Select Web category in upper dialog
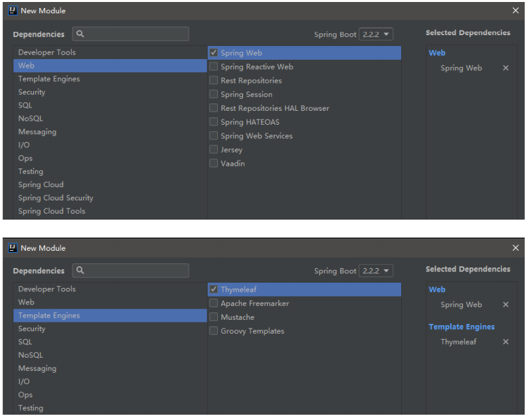The height and width of the screenshot is (420, 532). (110, 66)
